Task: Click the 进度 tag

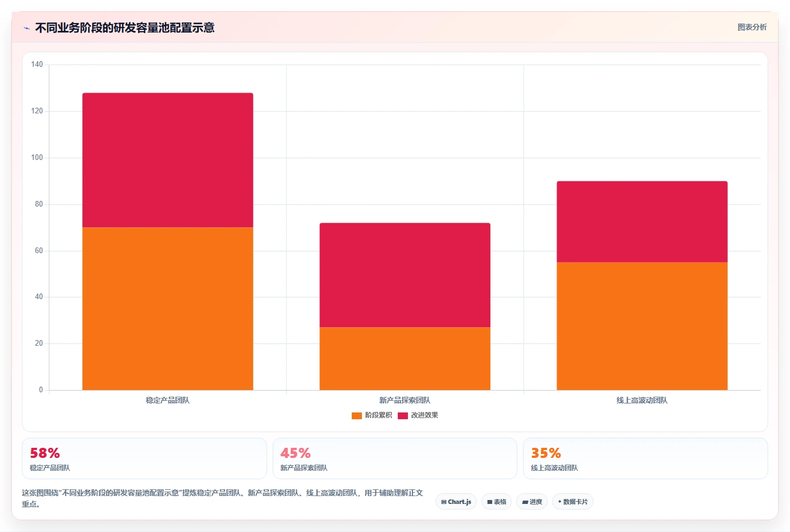Action: tap(532, 502)
